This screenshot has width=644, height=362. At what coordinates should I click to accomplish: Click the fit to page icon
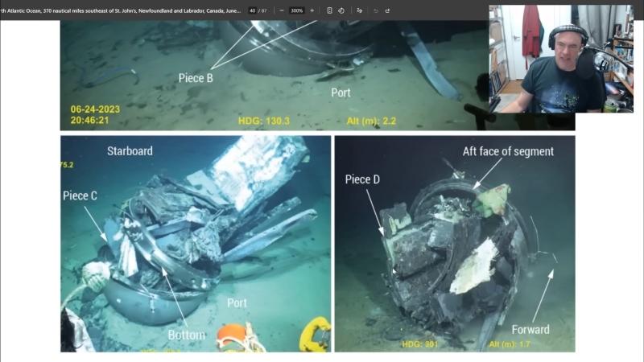pos(329,10)
